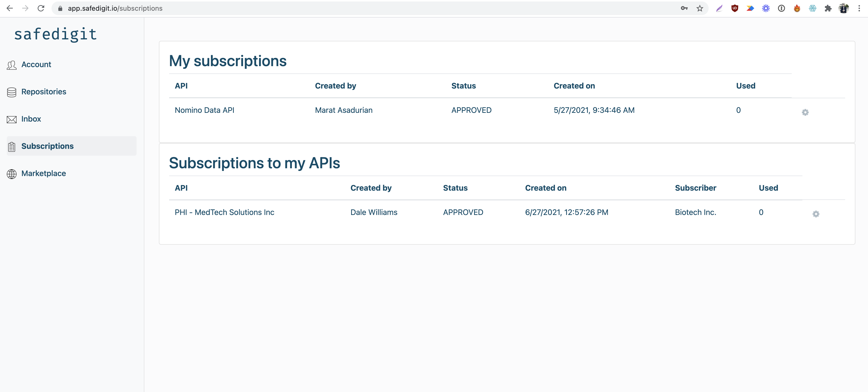Open settings gear for PHI - MedTech Solutions row
The width and height of the screenshot is (868, 392).
coord(816,214)
